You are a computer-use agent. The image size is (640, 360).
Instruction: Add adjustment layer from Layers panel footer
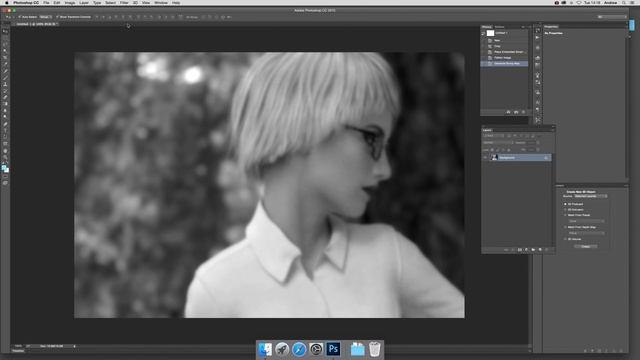527,249
